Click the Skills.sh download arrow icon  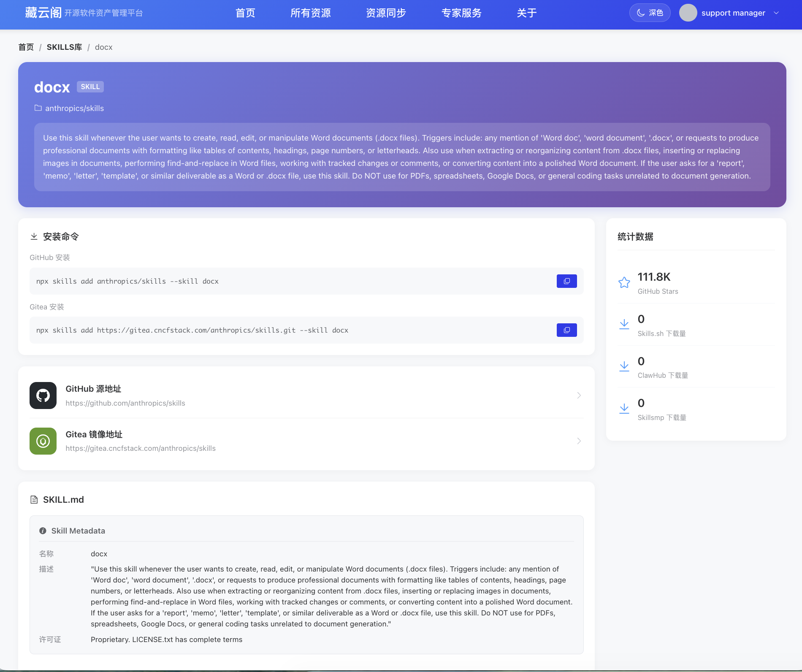624,324
